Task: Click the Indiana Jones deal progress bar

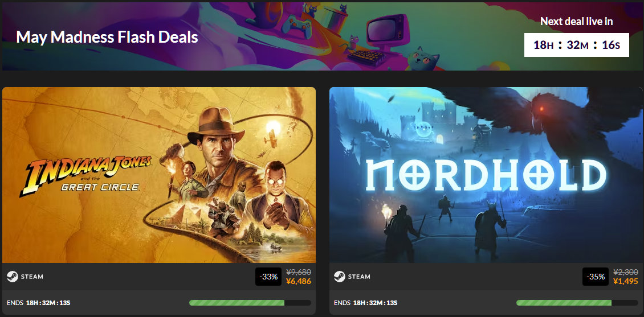Action: (250, 303)
